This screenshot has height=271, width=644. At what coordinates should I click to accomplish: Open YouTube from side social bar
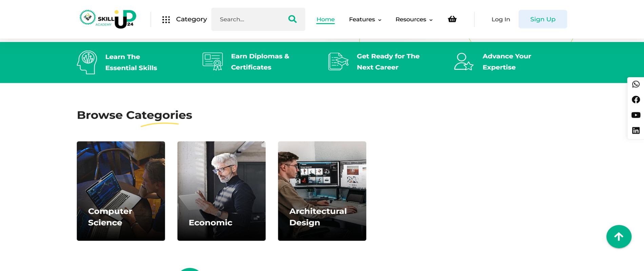coord(636,115)
